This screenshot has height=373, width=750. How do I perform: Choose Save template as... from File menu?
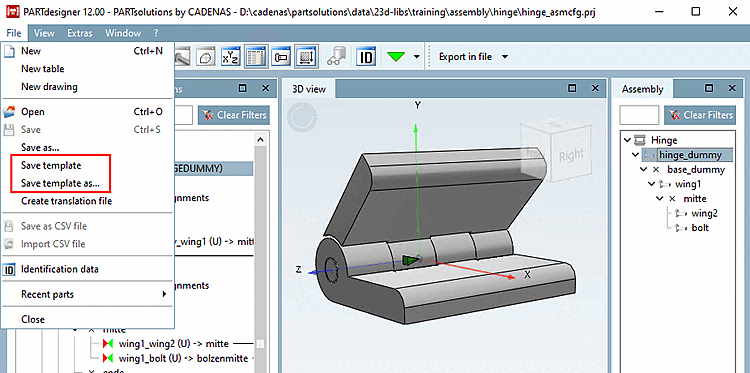pos(60,183)
